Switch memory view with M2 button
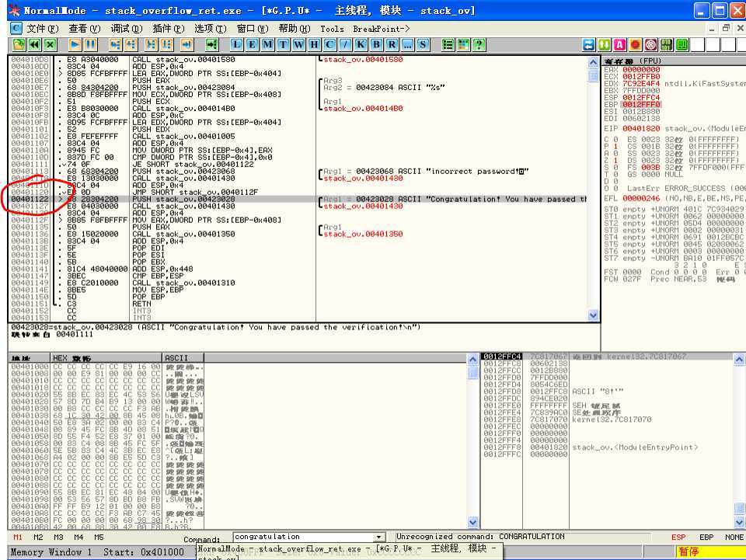746x560 pixels. 38,537
